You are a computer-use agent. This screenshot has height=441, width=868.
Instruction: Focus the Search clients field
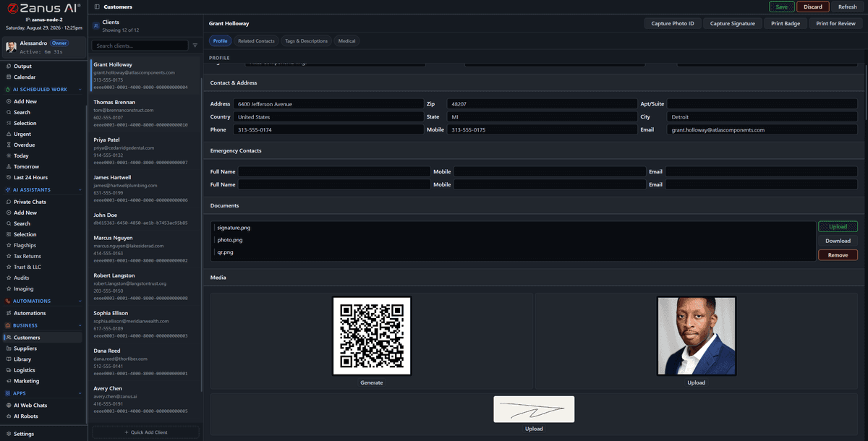coord(140,46)
